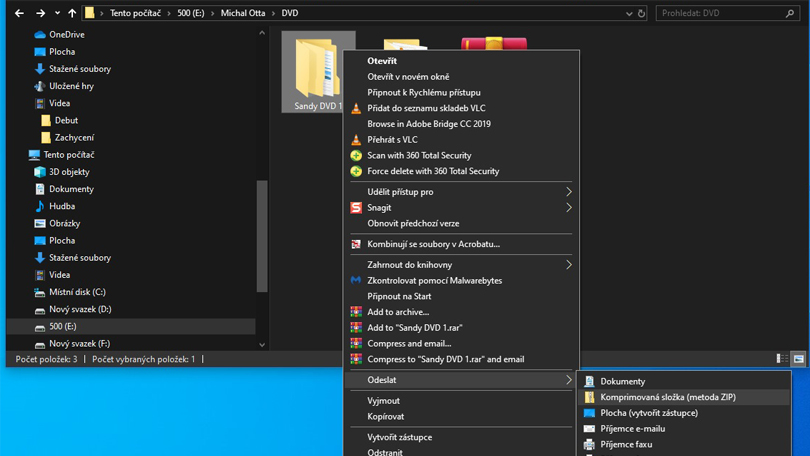This screenshot has height=456, width=810.
Task: Click the sidebar scroll up arrow
Action: click(x=262, y=33)
